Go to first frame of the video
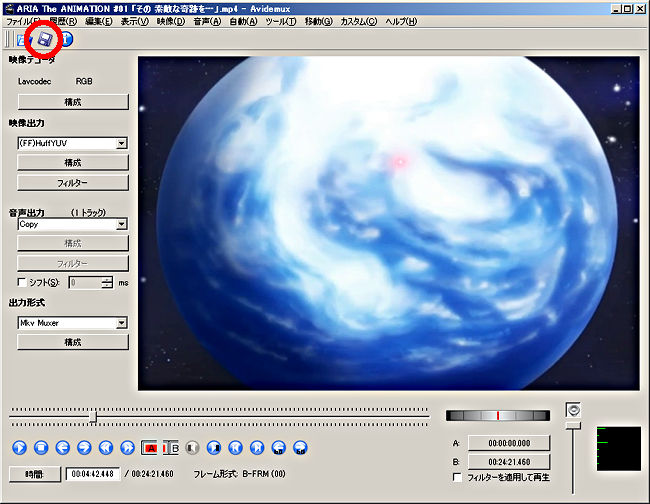The width and height of the screenshot is (650, 504). click(235, 448)
